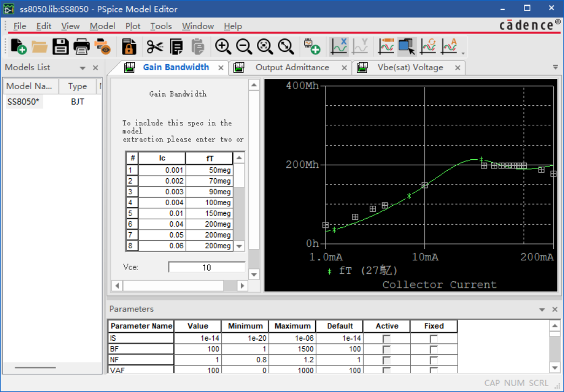Screen dimensions: 564x392
Task: Open an existing library folder icon
Action: [39, 46]
